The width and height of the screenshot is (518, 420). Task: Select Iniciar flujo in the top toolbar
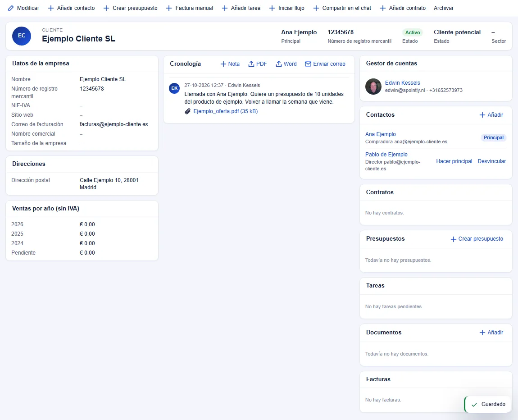(287, 8)
